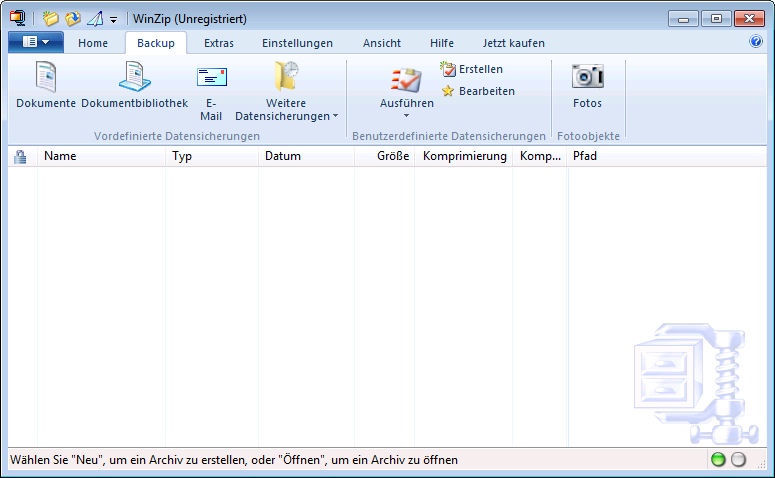
Task: Open the Extras tab
Action: coord(218,43)
